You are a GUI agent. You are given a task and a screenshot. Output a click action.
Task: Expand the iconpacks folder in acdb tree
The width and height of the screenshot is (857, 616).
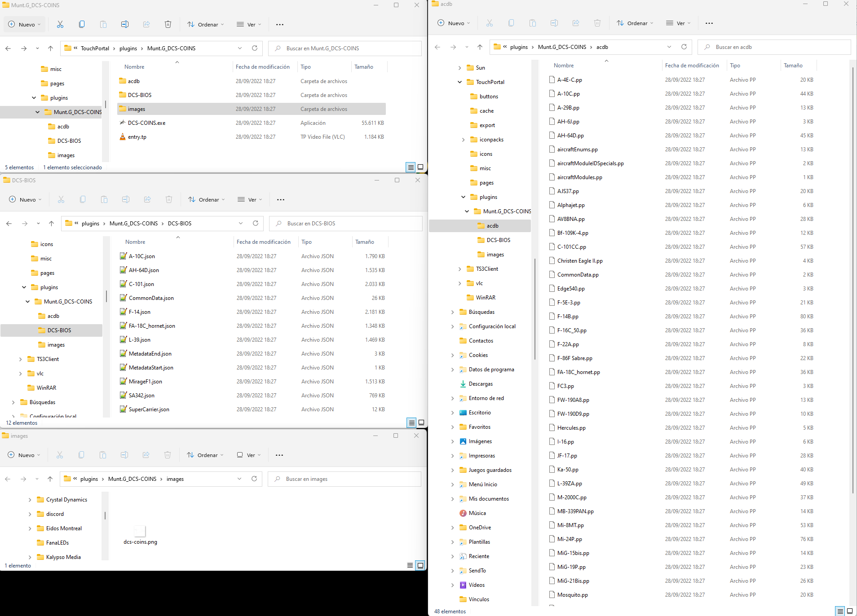tap(463, 140)
